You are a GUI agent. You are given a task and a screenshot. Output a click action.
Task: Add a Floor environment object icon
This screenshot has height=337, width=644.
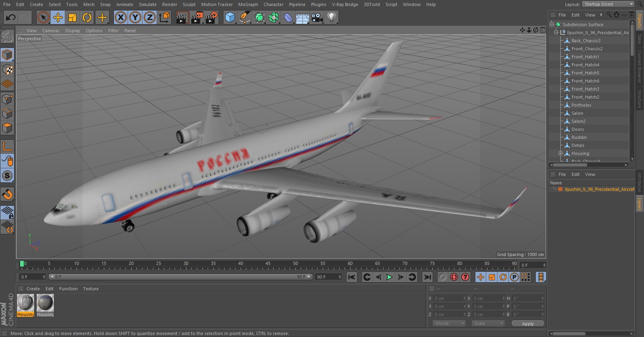click(303, 17)
